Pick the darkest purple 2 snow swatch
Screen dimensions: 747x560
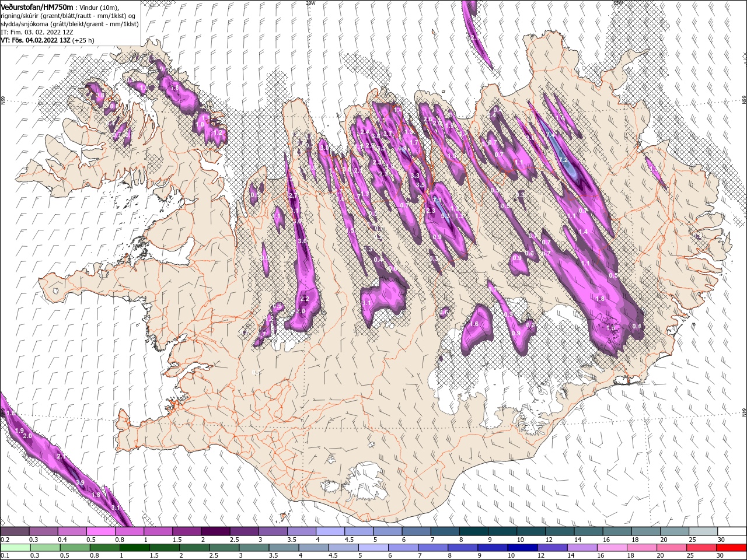[x=215, y=531]
